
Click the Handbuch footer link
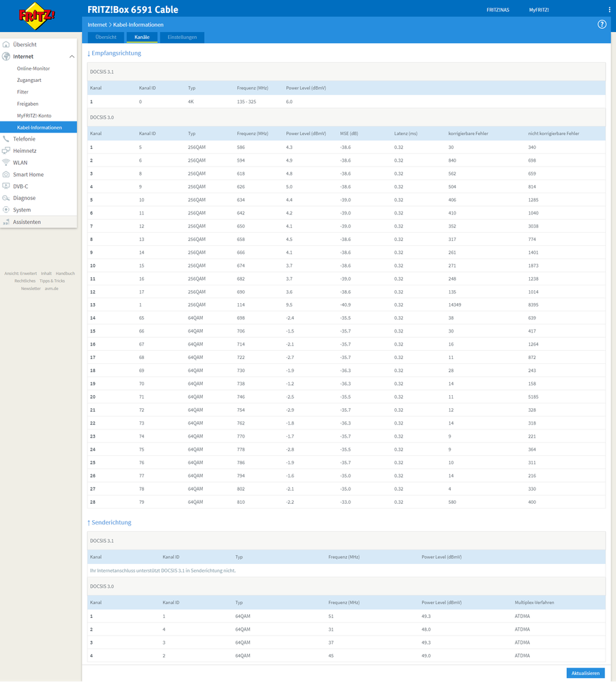point(66,273)
